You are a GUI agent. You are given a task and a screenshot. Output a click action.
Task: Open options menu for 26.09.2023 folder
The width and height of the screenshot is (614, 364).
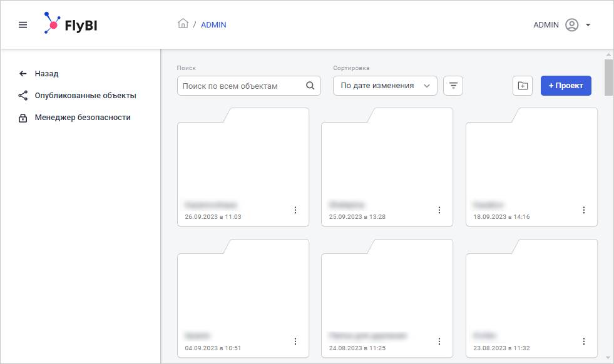click(x=295, y=210)
